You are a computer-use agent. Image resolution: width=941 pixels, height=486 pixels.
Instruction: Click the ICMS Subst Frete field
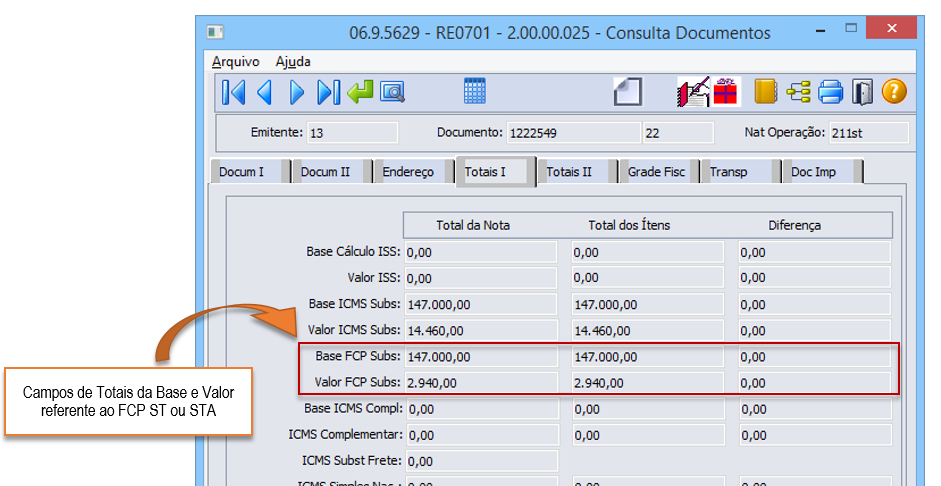coord(482,461)
